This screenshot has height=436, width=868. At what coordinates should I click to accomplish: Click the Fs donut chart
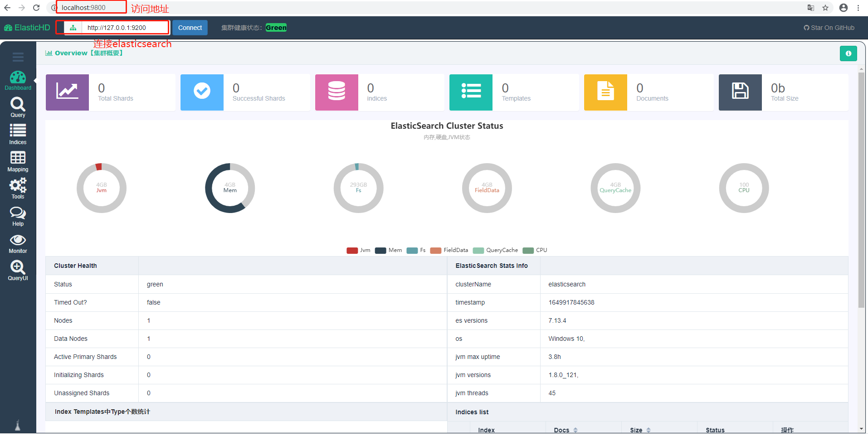[358, 188]
